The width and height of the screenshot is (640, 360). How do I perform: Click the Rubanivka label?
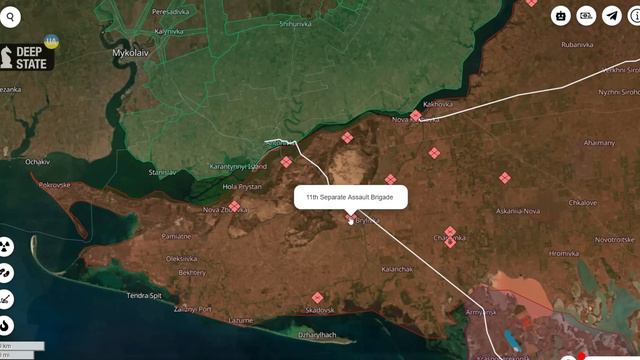[577, 45]
